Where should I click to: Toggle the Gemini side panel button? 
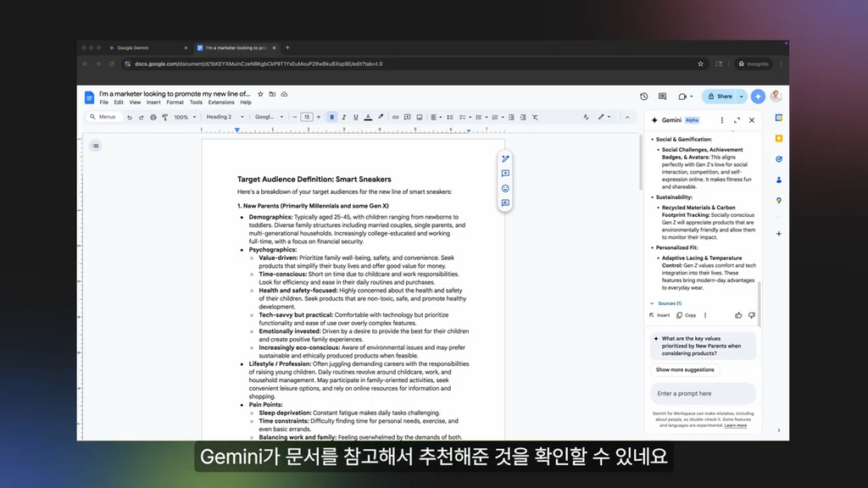click(x=758, y=97)
